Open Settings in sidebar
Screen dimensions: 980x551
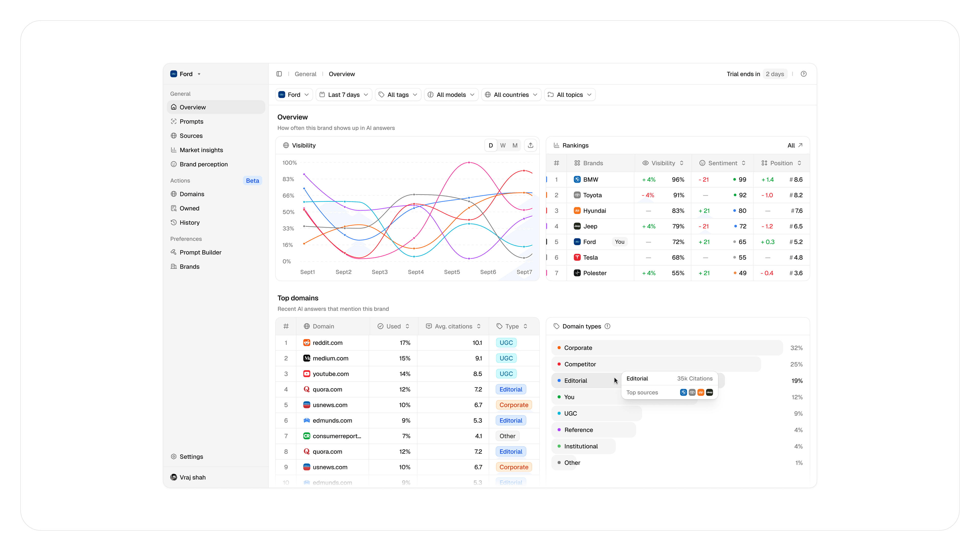191,456
